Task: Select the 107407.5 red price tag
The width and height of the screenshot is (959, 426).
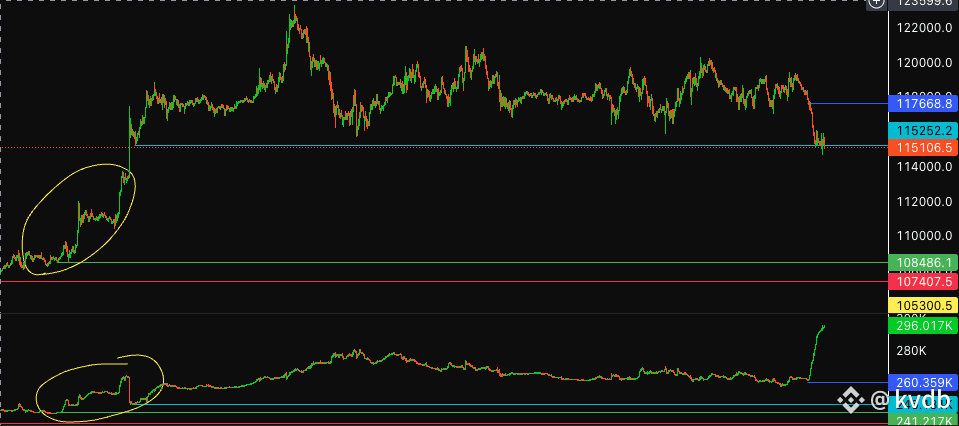Action: pyautogui.click(x=922, y=282)
